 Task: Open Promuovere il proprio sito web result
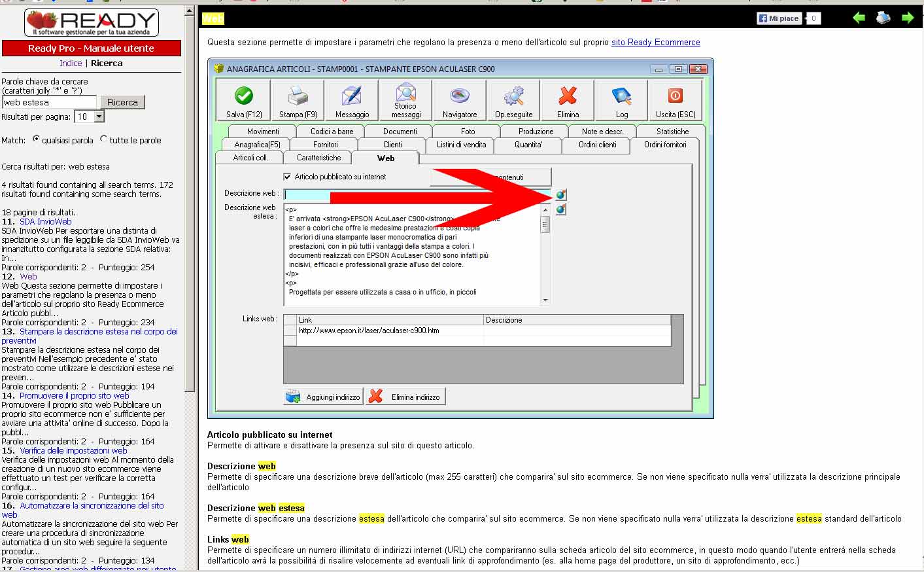(x=74, y=396)
